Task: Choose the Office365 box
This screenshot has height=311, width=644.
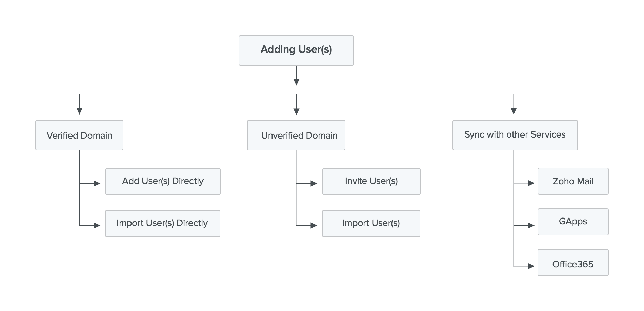Action: pyautogui.click(x=573, y=263)
